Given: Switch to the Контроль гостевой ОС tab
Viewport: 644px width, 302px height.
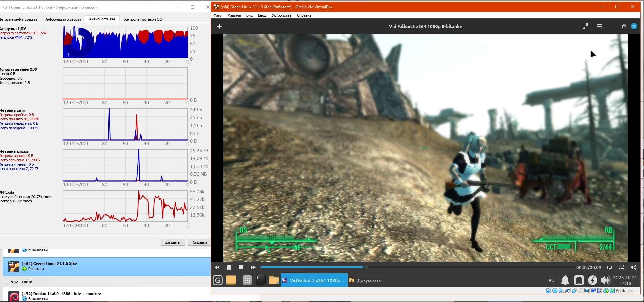Looking at the screenshot, I should click(x=142, y=19).
